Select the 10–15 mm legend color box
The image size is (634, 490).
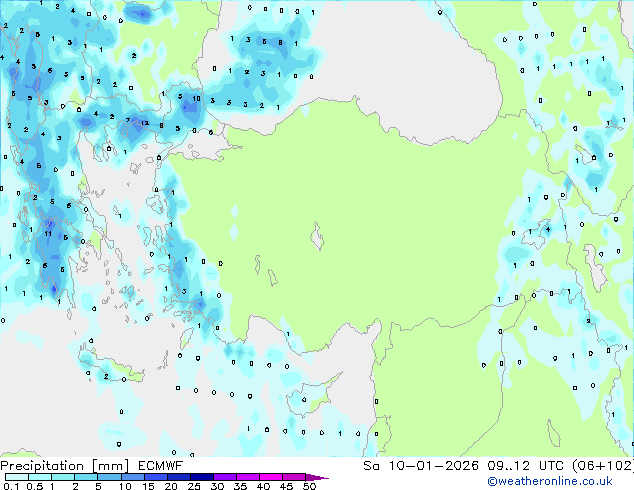click(x=133, y=477)
